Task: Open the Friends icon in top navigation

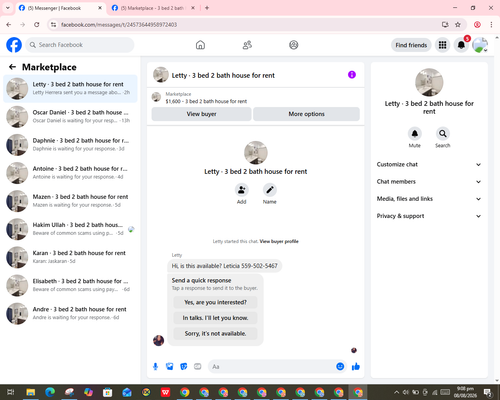Action: 247,45
